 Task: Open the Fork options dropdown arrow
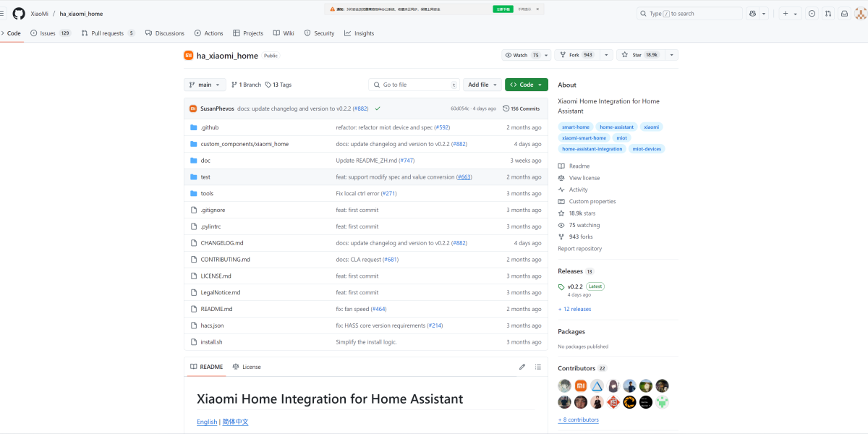pos(605,55)
